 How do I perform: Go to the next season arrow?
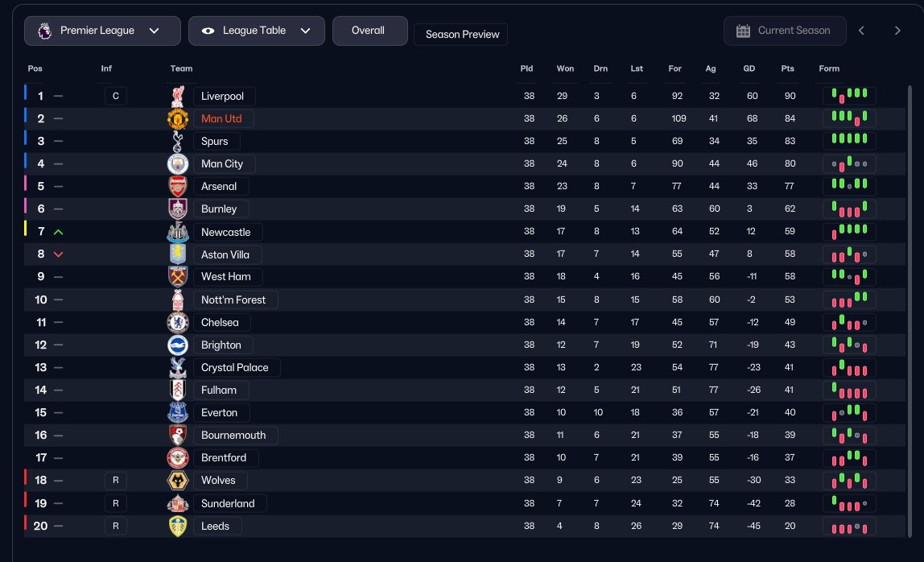897,31
